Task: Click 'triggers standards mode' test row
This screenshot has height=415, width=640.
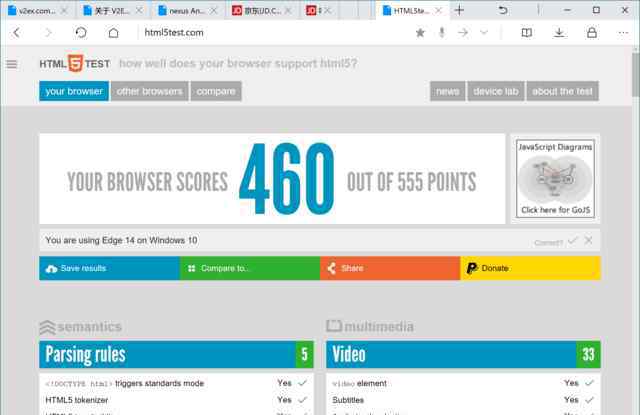Action: (176, 383)
